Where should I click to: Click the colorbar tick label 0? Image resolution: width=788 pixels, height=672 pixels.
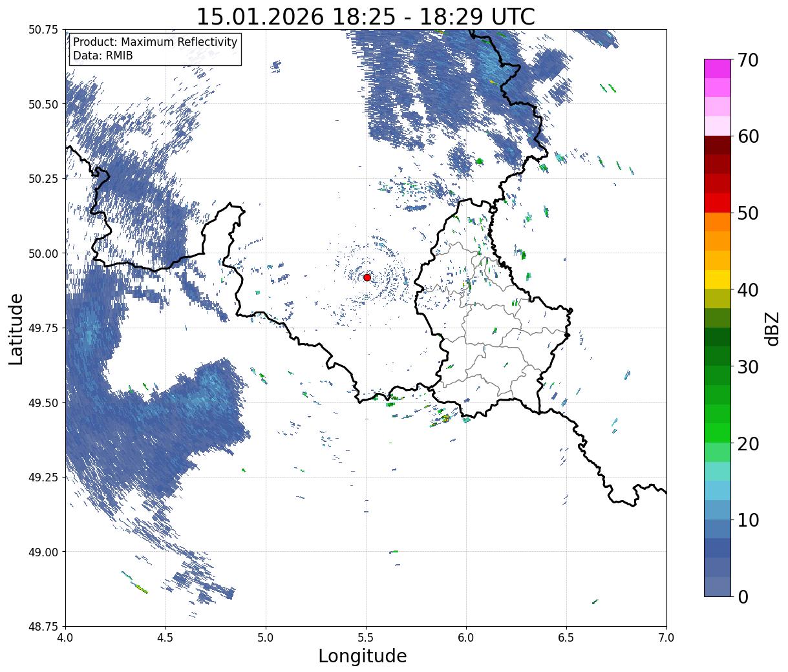click(x=742, y=596)
